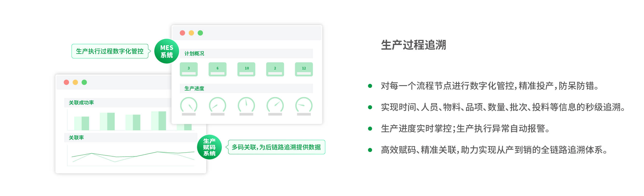The width and height of the screenshot is (644, 196).
Task: Open the 计划概况 section header
Action: pyautogui.click(x=194, y=54)
